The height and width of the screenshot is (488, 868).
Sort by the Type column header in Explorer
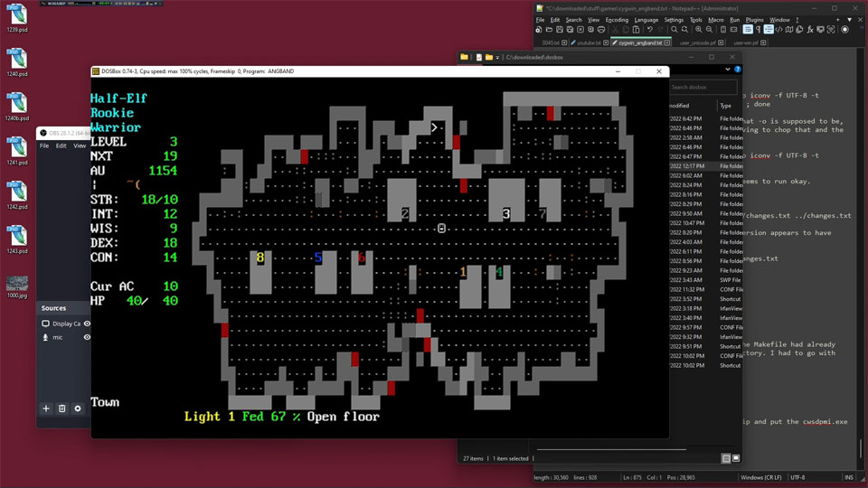click(726, 106)
